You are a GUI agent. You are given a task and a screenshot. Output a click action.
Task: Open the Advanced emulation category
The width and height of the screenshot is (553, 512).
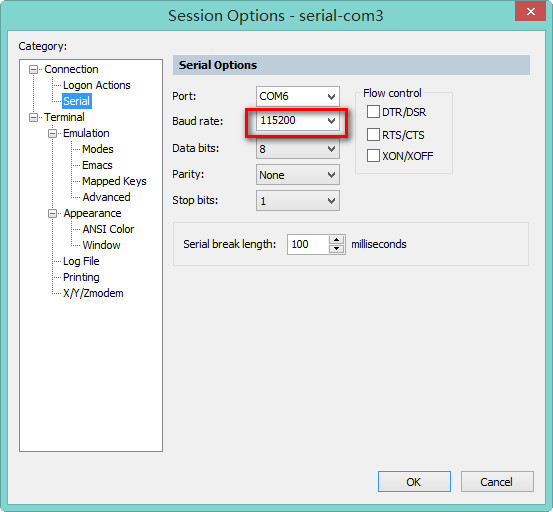click(x=106, y=197)
